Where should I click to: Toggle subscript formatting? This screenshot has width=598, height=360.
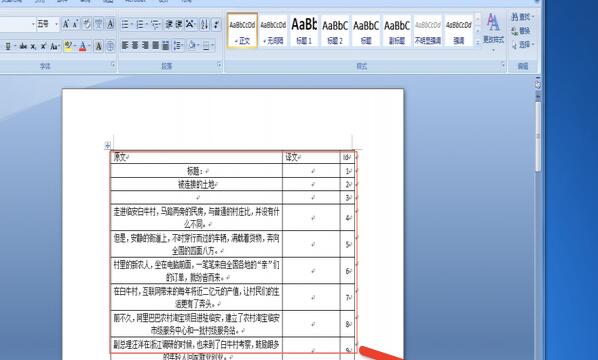[34, 47]
